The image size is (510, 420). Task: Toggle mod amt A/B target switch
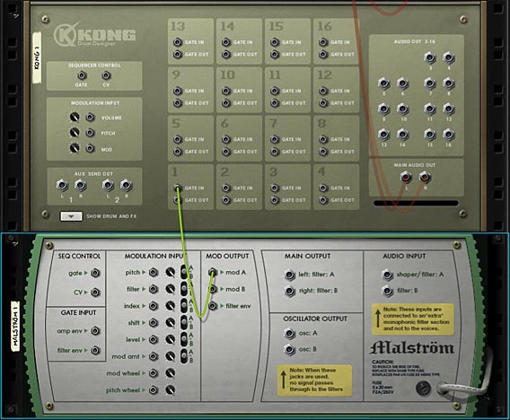184,356
